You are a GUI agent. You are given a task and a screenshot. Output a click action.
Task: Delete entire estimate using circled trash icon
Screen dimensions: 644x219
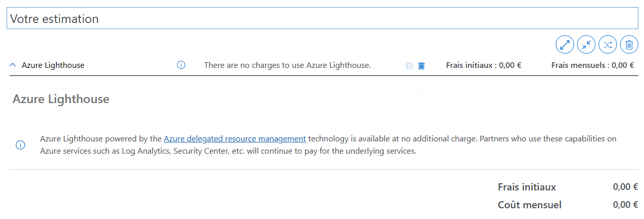click(629, 45)
